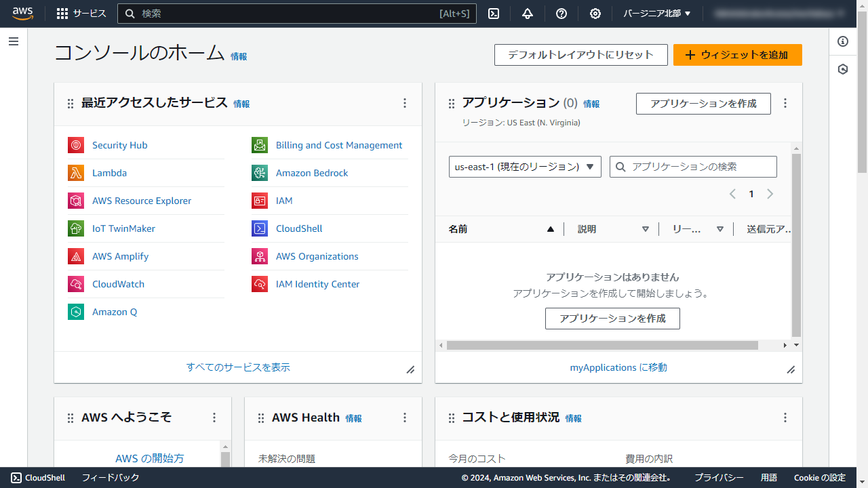
Task: Click the Applications widget vertical scrollbar
Action: 796,245
